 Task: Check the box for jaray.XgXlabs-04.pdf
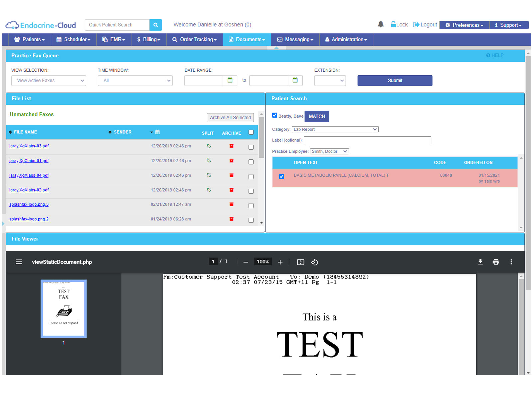(x=251, y=177)
